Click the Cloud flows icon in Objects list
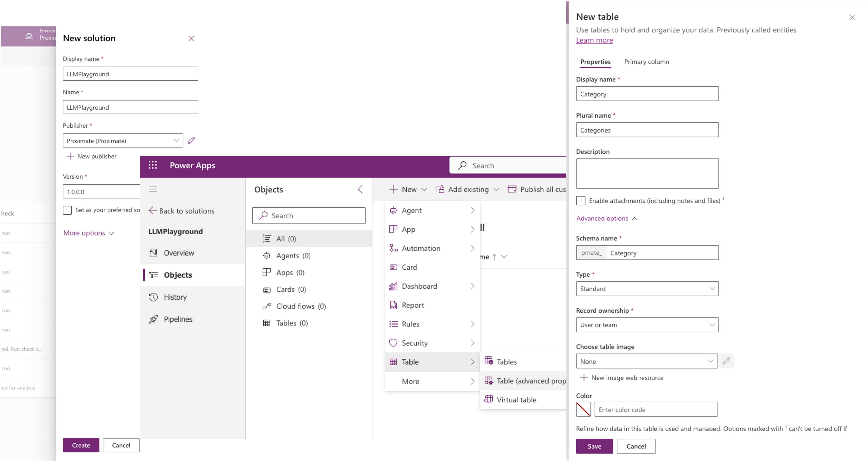Image resolution: width=868 pixels, height=462 pixels. (x=267, y=306)
